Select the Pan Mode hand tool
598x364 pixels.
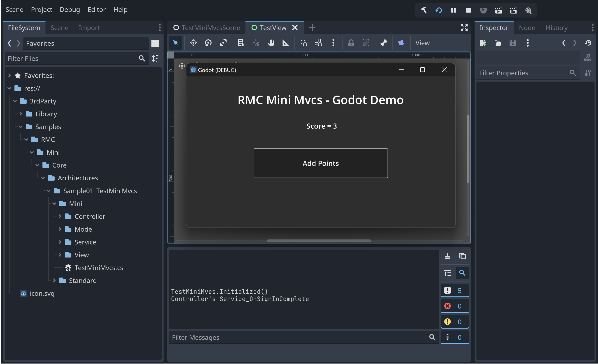click(271, 43)
